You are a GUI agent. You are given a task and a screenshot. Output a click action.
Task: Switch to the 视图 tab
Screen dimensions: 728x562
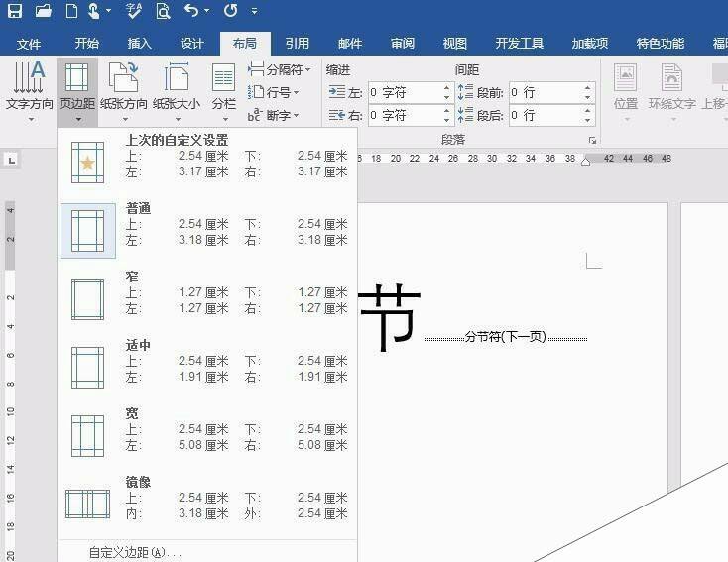coord(454,44)
